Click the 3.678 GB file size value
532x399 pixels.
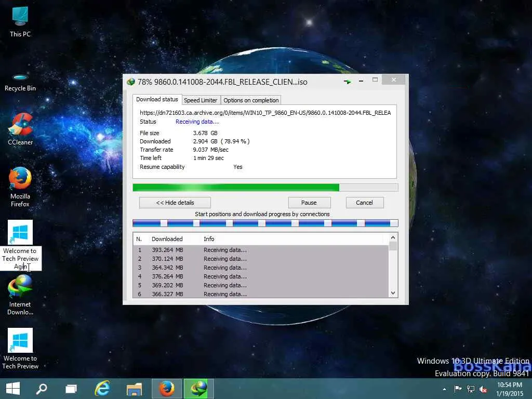point(205,133)
